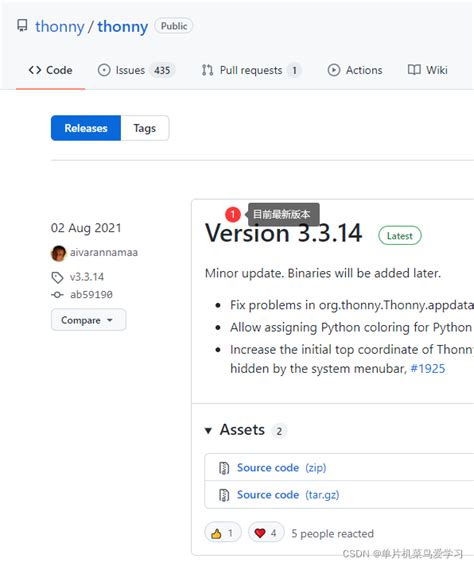474x566 pixels.
Task: Collapse the Assets section triangle
Action: pos(208,430)
